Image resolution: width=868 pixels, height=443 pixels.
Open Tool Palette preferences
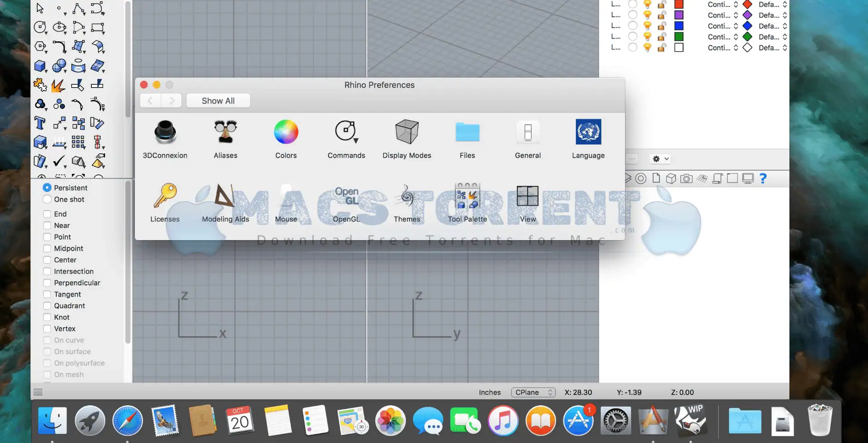pos(467,203)
